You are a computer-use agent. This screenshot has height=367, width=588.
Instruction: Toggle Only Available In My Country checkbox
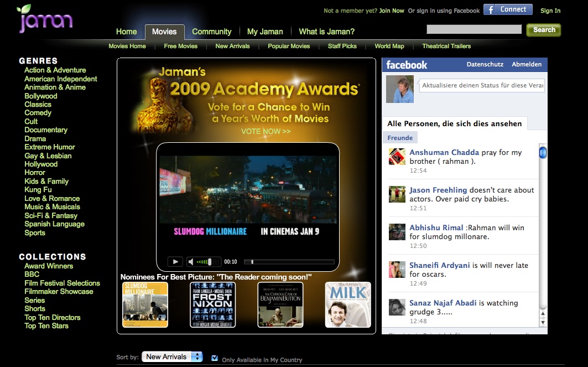coord(215,358)
